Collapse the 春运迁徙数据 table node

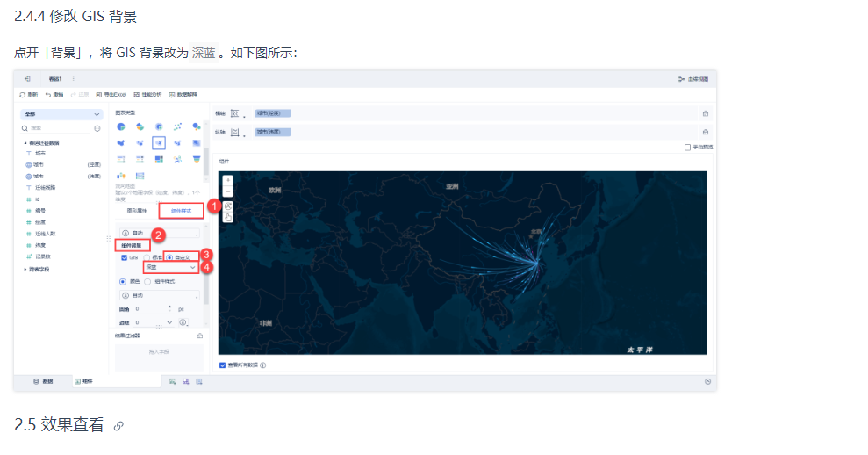[25, 143]
